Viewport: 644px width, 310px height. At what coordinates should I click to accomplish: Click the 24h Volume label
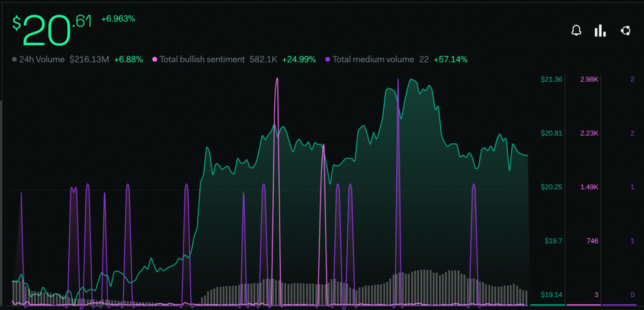click(x=42, y=60)
